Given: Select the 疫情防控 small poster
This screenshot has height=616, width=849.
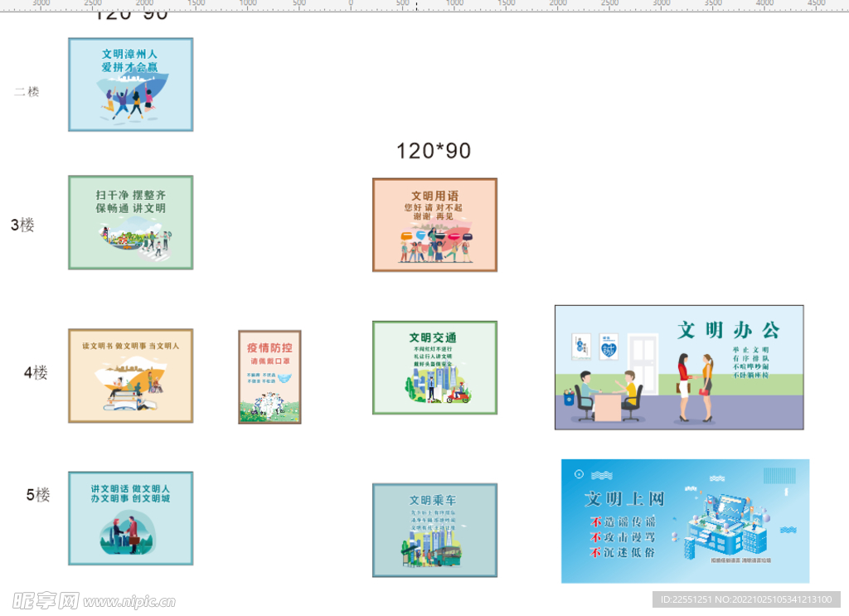Looking at the screenshot, I should pos(269,377).
